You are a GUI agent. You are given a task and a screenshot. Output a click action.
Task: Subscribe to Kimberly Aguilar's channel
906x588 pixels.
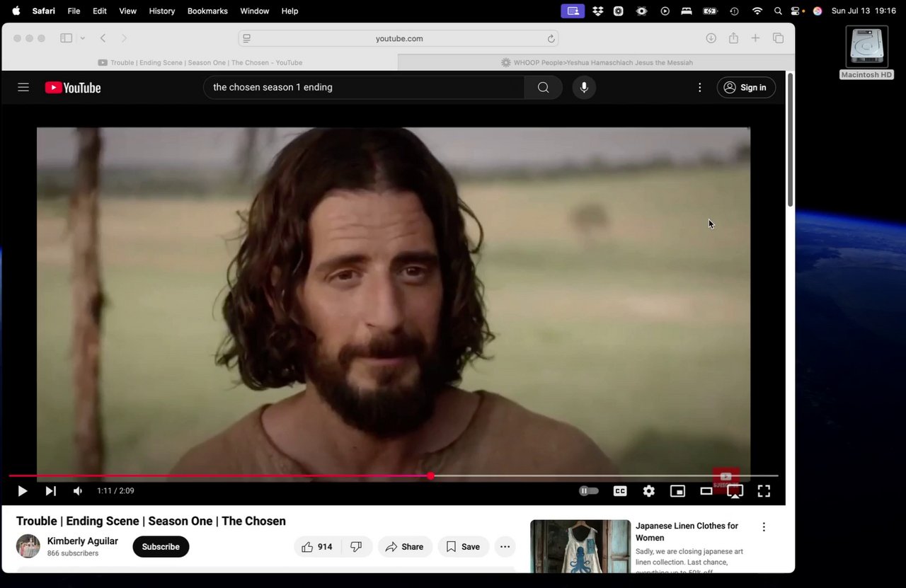point(161,546)
